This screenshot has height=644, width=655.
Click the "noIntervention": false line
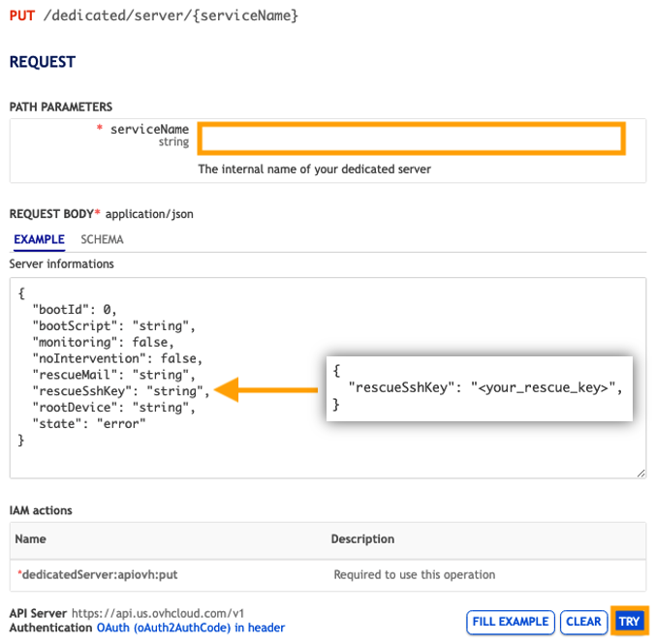point(117,358)
